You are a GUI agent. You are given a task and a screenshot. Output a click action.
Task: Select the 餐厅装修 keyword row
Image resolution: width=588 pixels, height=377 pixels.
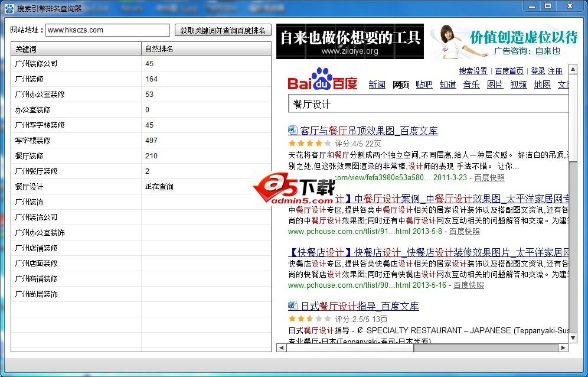pos(141,156)
